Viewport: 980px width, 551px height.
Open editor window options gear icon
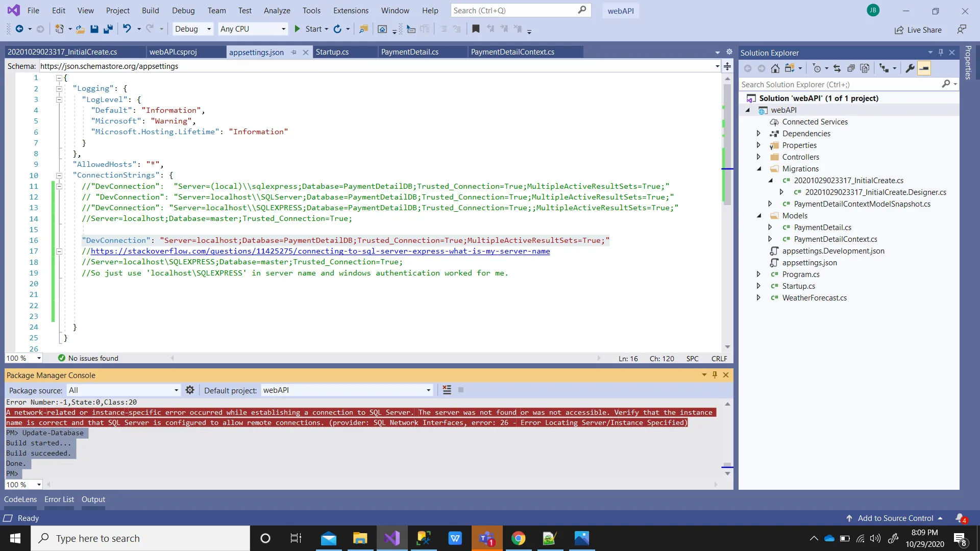click(x=729, y=52)
